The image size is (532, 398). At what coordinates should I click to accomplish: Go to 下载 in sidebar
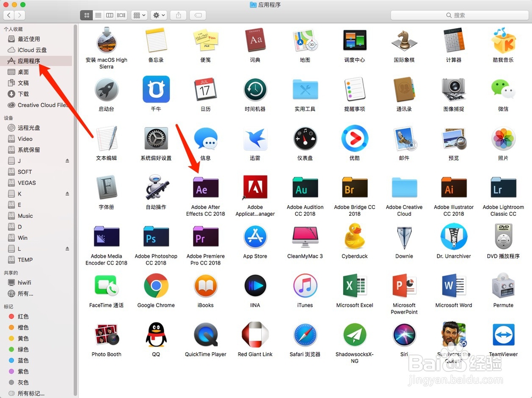[x=37, y=94]
